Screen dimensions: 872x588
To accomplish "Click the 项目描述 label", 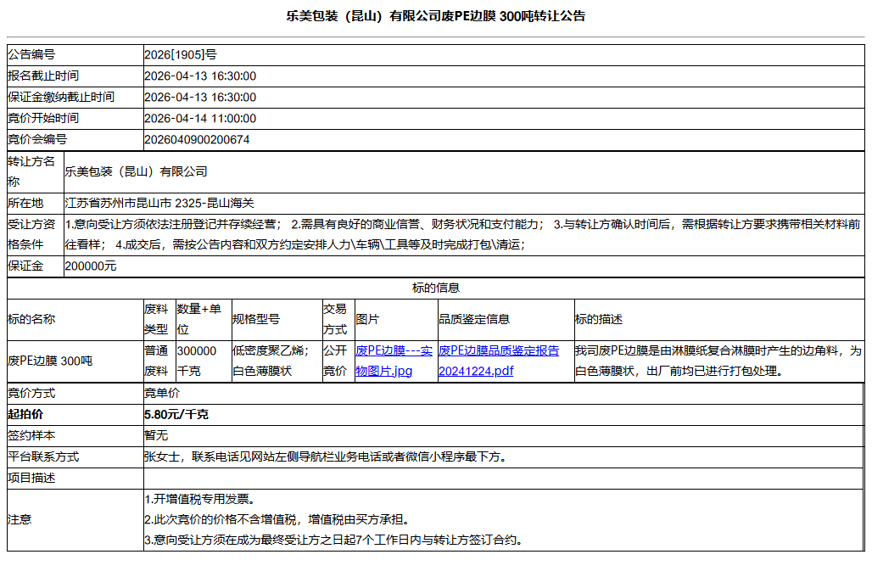I will (x=31, y=478).
